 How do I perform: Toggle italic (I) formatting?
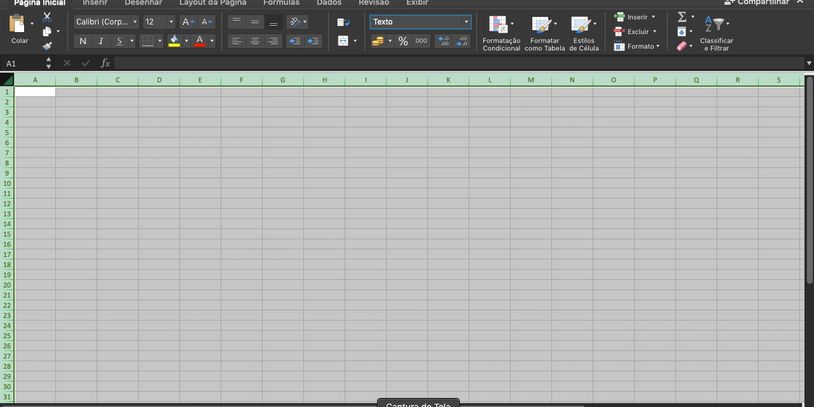pyautogui.click(x=100, y=41)
